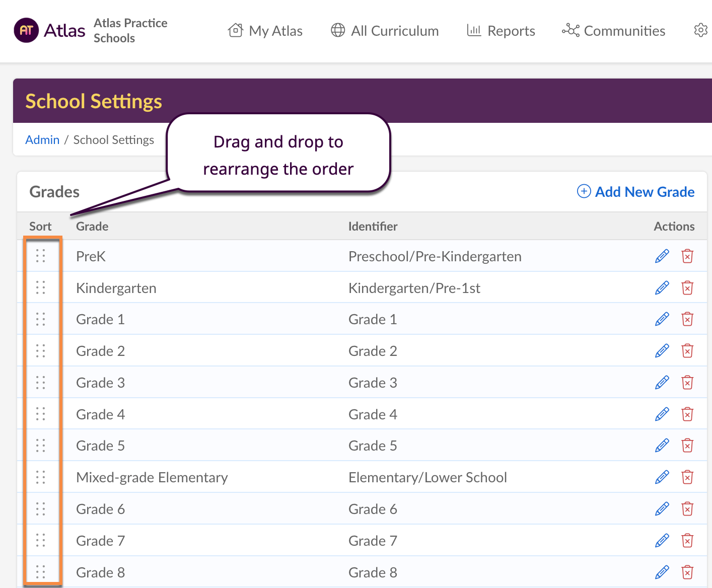This screenshot has width=712, height=588.
Task: Open the settings gear icon in header
Action: coord(700,30)
